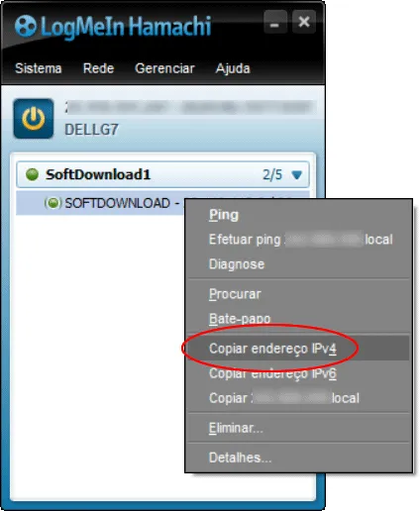Click green status dot beside SoftDownload1
Screen dimensions: 420x511
click(32, 174)
